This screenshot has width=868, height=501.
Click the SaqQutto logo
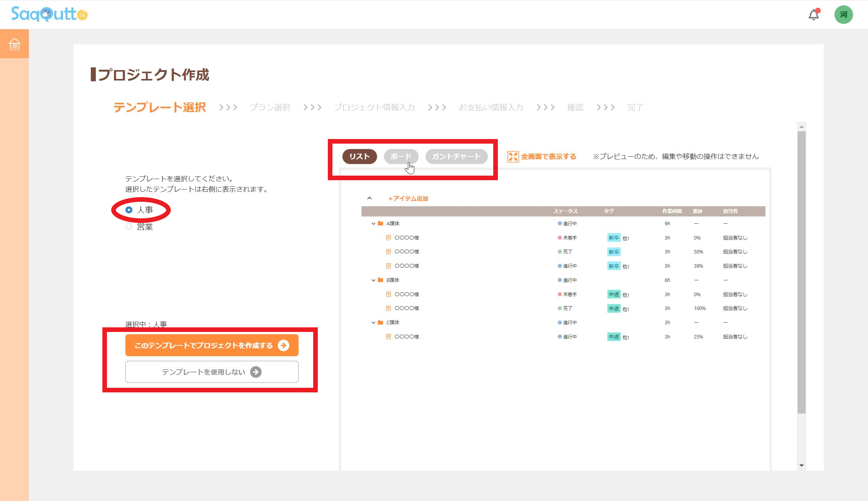pos(49,14)
